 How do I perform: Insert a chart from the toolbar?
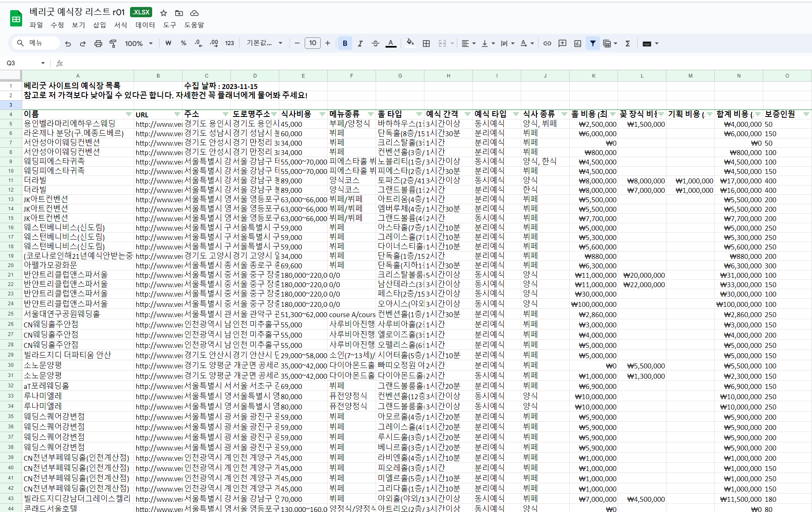(x=577, y=43)
